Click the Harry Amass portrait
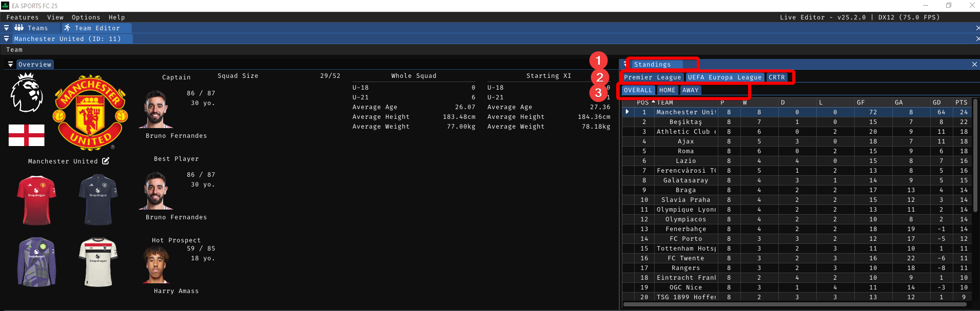Viewport: 980px width, 311px height. 156,264
